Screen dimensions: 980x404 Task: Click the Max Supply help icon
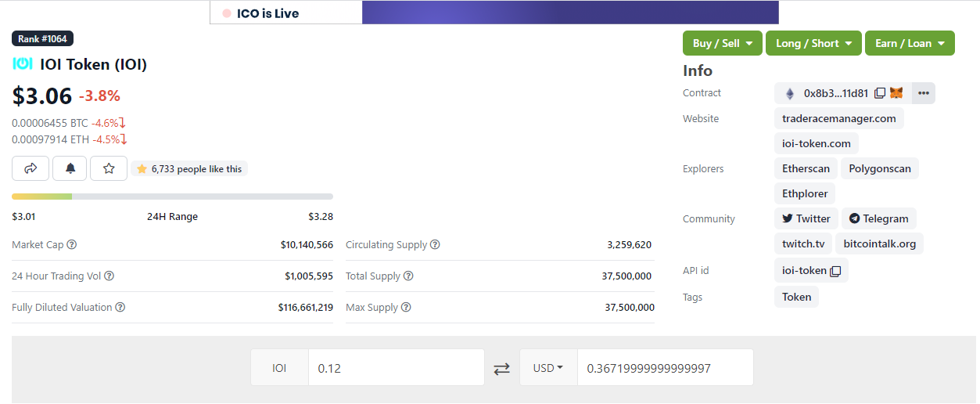pyautogui.click(x=406, y=308)
